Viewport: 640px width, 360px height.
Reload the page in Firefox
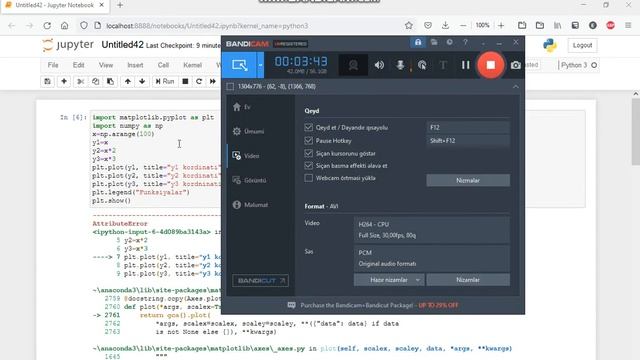point(47,25)
